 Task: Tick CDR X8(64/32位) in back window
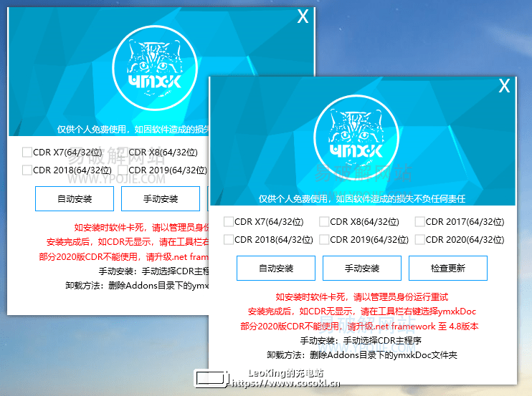pyautogui.click(x=123, y=152)
